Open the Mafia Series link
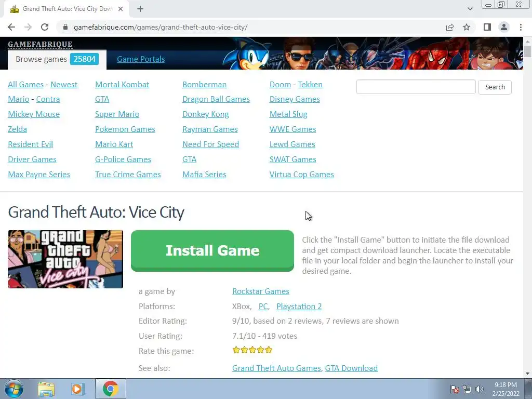The height and width of the screenshot is (399, 532). (x=204, y=175)
